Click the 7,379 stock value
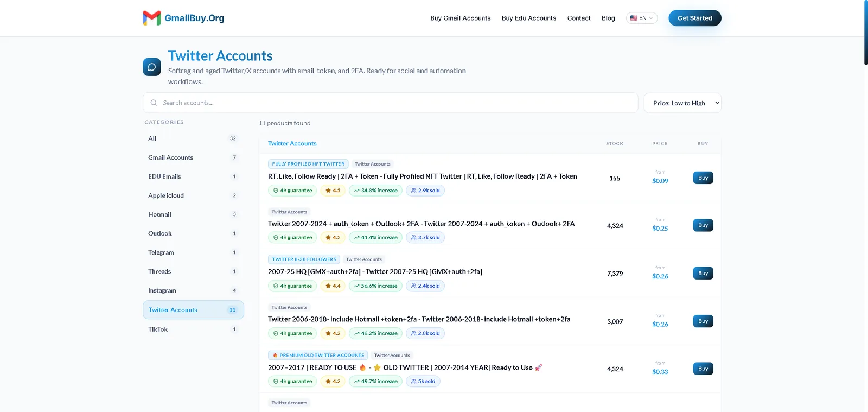The width and height of the screenshot is (868, 412). pyautogui.click(x=615, y=274)
